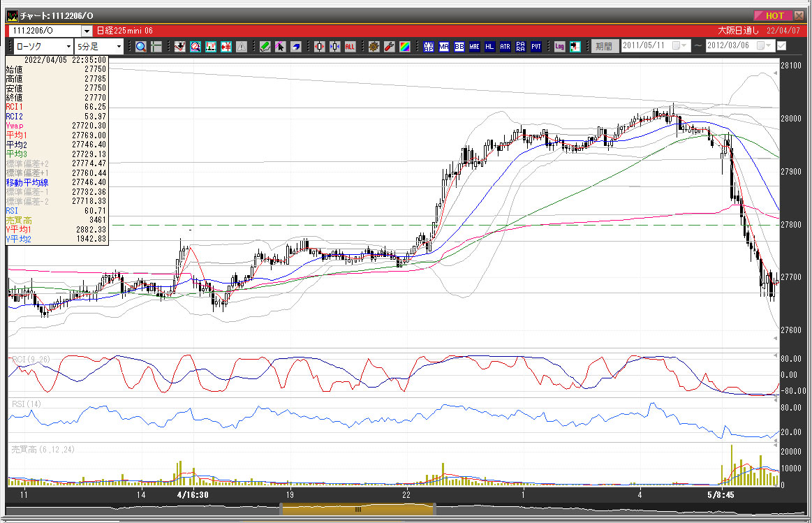
Task: Click the 5/8:45 time axis marker
Action: (721, 495)
